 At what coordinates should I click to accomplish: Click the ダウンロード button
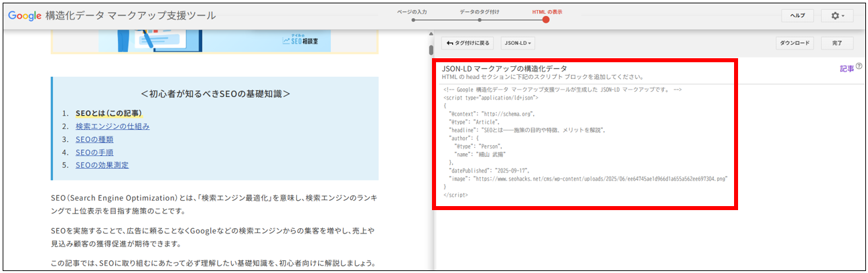click(x=795, y=43)
